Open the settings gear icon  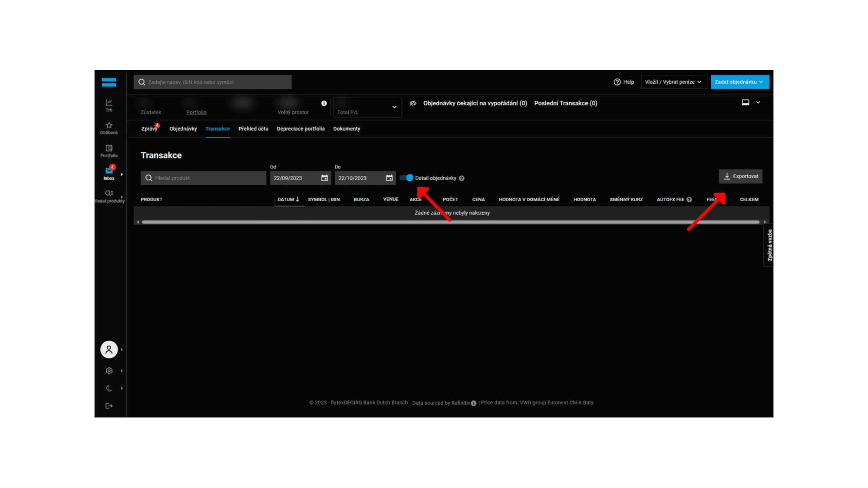[109, 371]
